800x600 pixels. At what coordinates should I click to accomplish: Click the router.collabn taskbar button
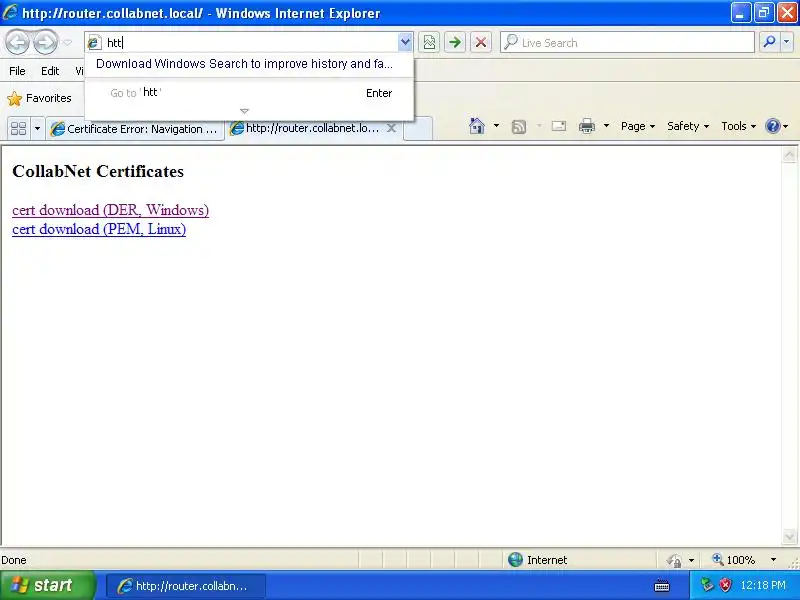(x=186, y=586)
